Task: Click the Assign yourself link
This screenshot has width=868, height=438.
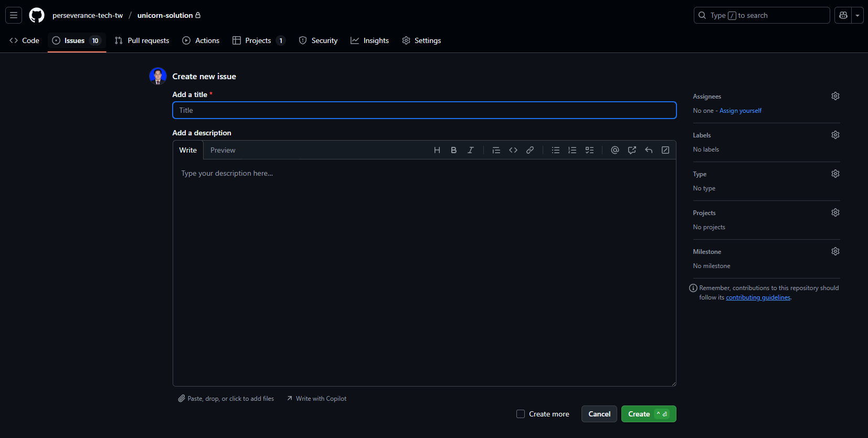Action: (x=740, y=111)
